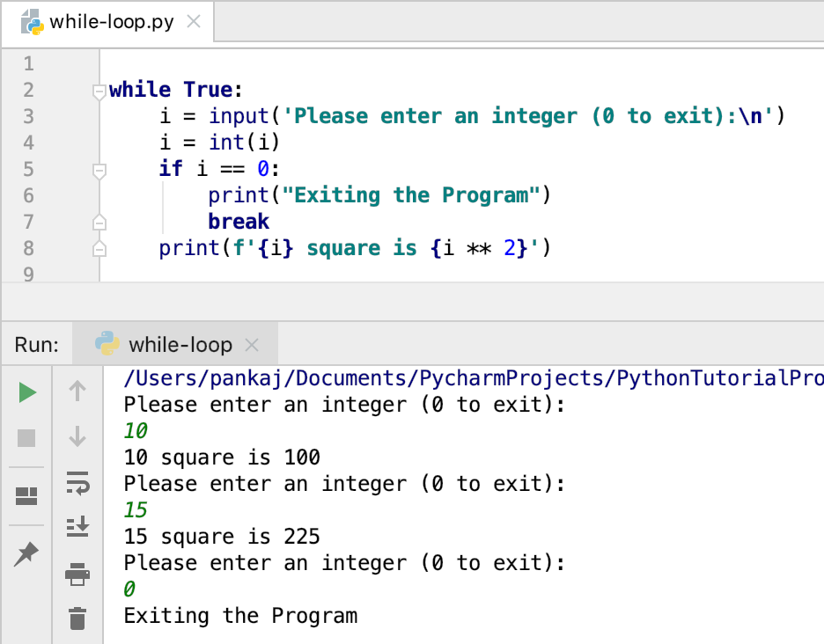This screenshot has height=644, width=824.
Task: Toggle soft-wrap in Run console
Action: (x=77, y=483)
